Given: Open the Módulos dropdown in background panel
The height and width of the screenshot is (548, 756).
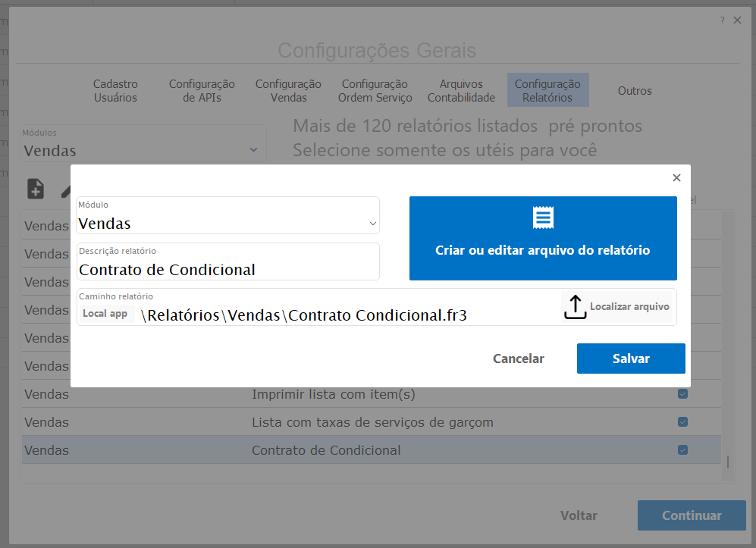Looking at the screenshot, I should coord(253,150).
